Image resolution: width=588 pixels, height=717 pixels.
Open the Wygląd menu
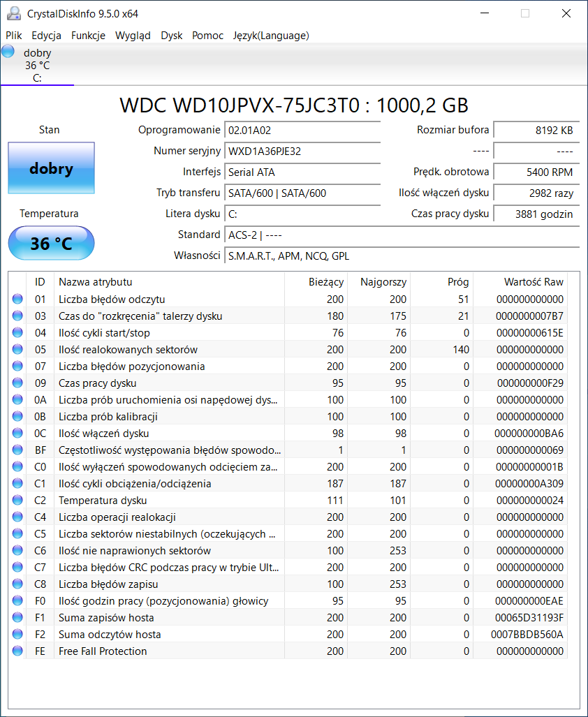133,36
